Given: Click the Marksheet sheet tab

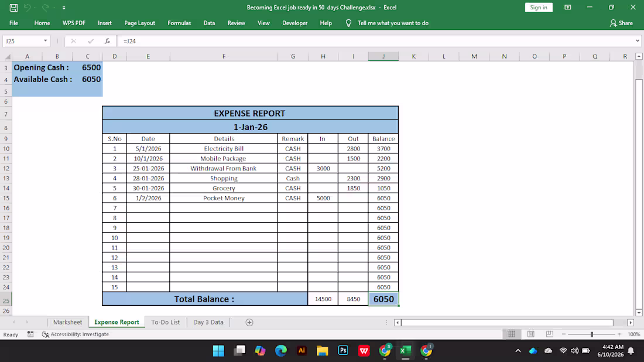Looking at the screenshot, I should (x=67, y=322).
